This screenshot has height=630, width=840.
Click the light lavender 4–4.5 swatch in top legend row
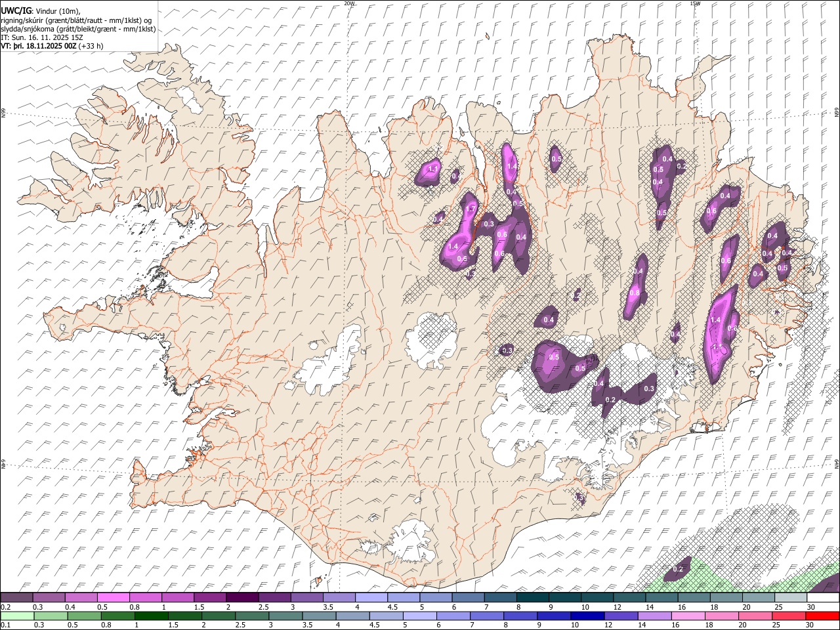click(x=371, y=597)
